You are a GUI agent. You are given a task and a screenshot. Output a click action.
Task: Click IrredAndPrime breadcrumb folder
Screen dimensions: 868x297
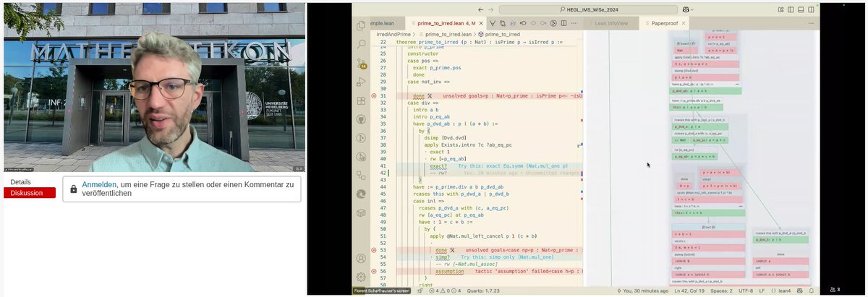[393, 34]
